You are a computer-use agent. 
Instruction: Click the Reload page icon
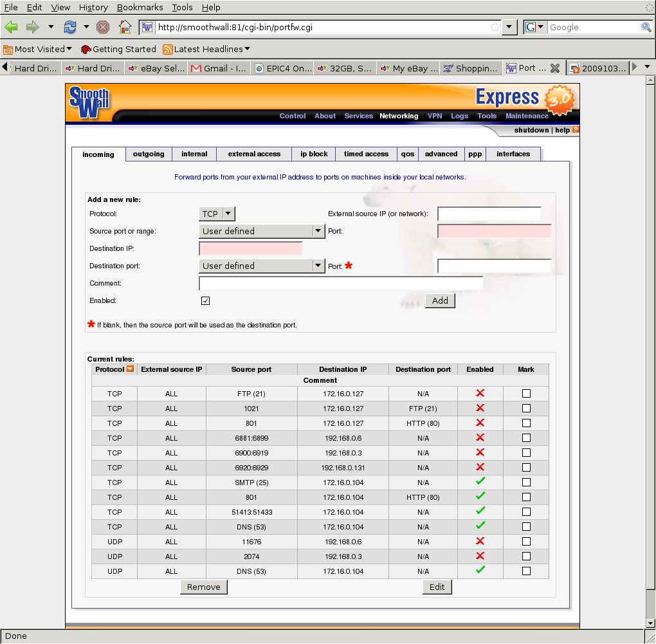coord(69,27)
